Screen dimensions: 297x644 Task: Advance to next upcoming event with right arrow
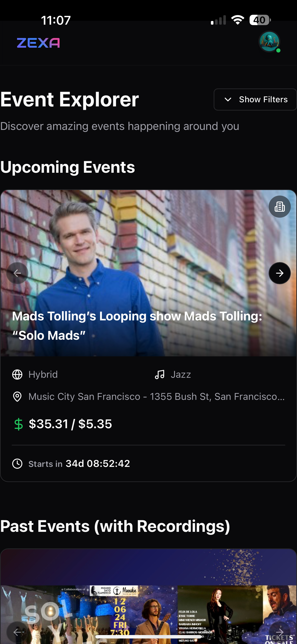click(280, 273)
